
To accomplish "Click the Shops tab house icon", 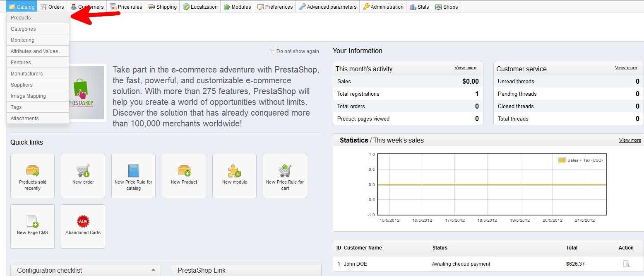I will click(438, 7).
